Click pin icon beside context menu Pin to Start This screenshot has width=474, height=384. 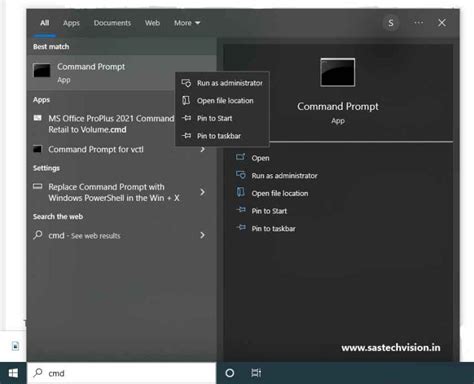186,118
